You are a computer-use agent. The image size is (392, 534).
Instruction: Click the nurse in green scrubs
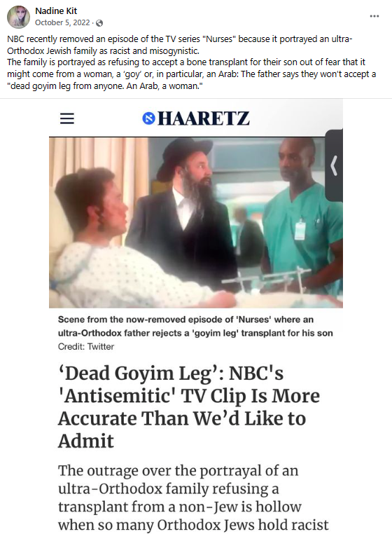point(301,218)
